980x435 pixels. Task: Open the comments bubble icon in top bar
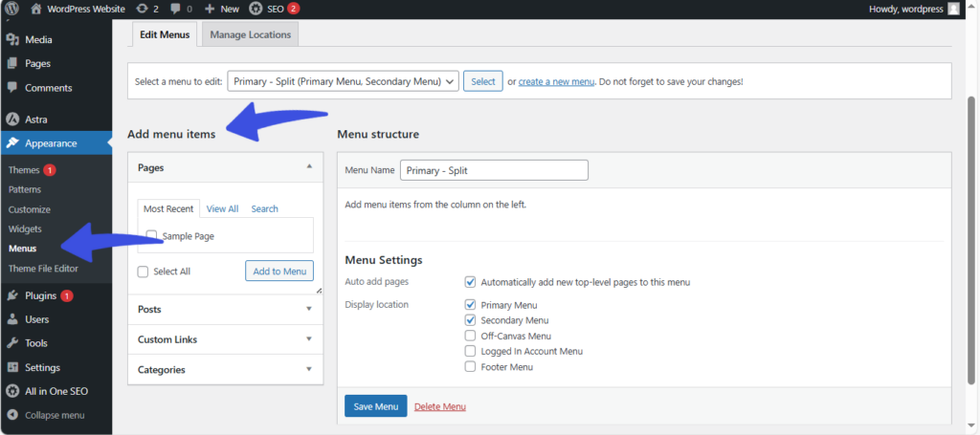(x=176, y=9)
